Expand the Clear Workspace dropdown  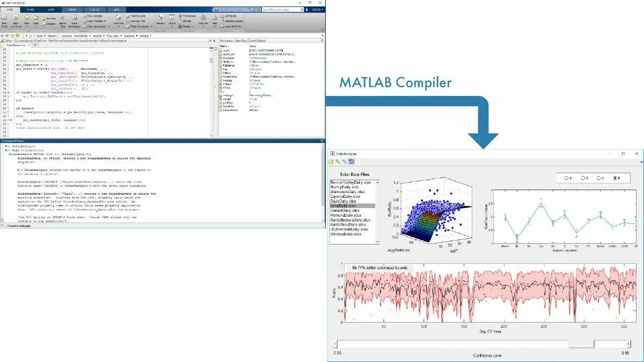point(109,26)
